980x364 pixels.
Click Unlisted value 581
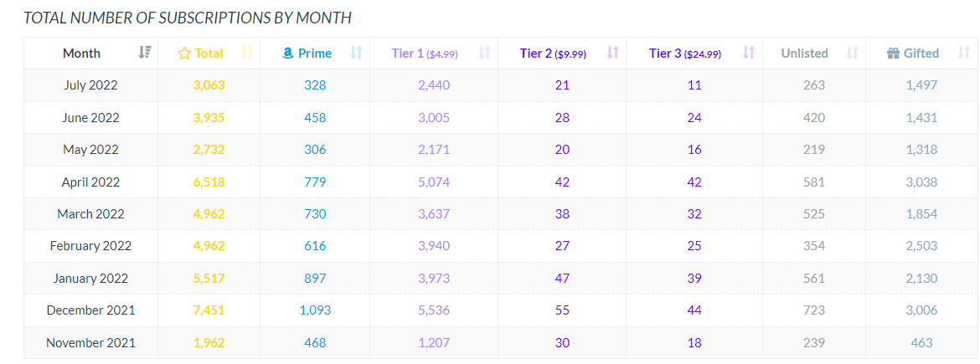click(x=814, y=182)
